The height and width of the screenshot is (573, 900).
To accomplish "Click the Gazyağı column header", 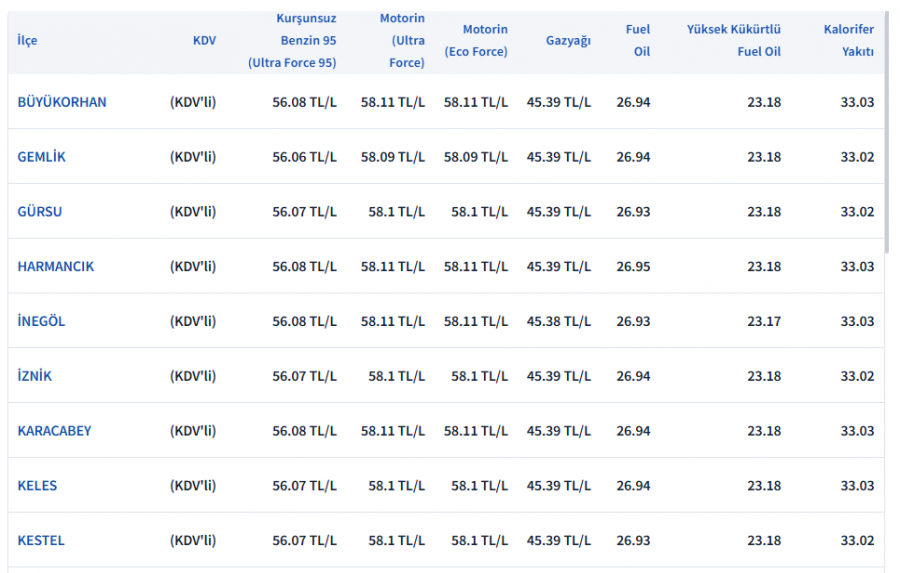I will [x=568, y=40].
